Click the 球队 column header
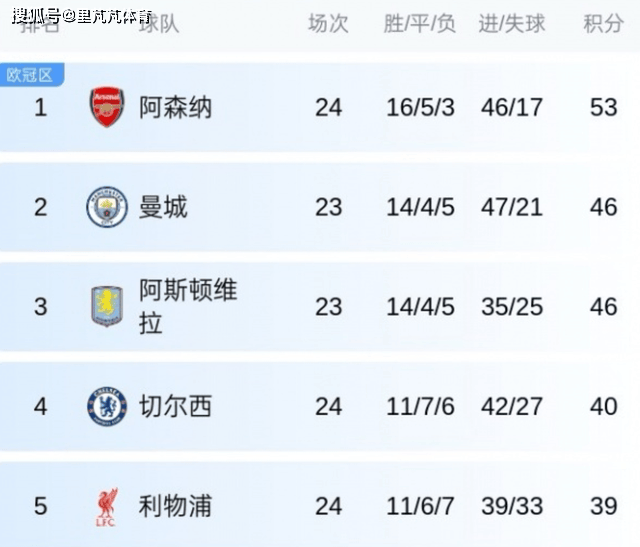The image size is (640, 547). pos(159,24)
